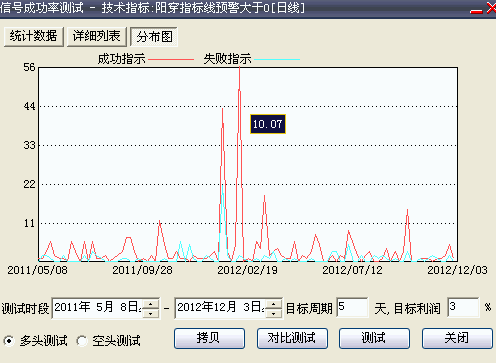Run the test with 测试 button

[x=374, y=338]
